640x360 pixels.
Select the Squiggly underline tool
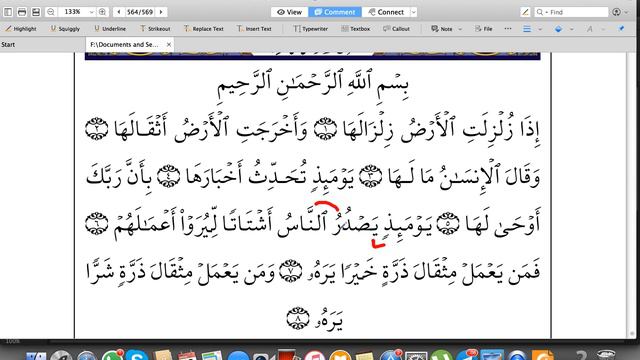point(65,29)
